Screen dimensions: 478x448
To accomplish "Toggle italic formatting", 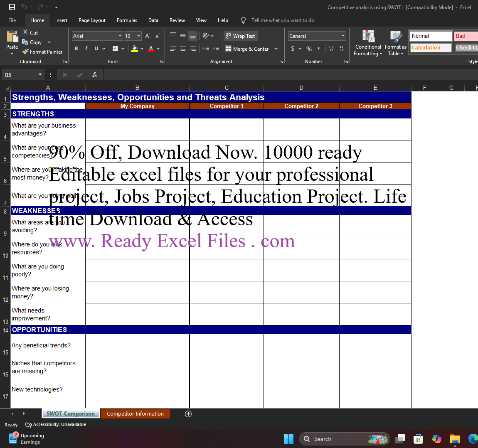I will (x=86, y=49).
